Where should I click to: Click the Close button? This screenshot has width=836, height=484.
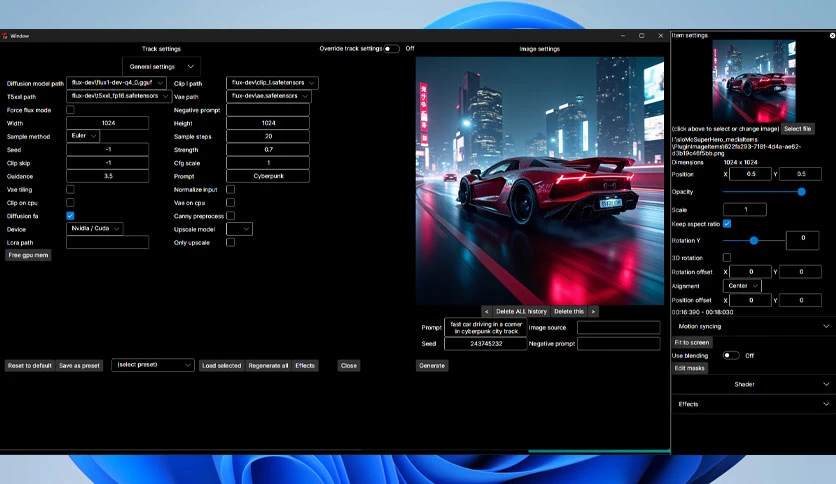click(x=349, y=366)
